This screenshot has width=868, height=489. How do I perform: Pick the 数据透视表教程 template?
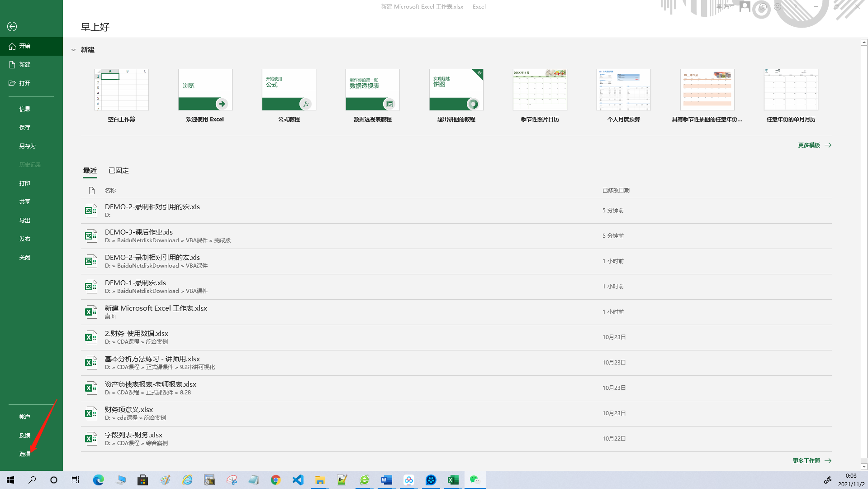click(373, 90)
